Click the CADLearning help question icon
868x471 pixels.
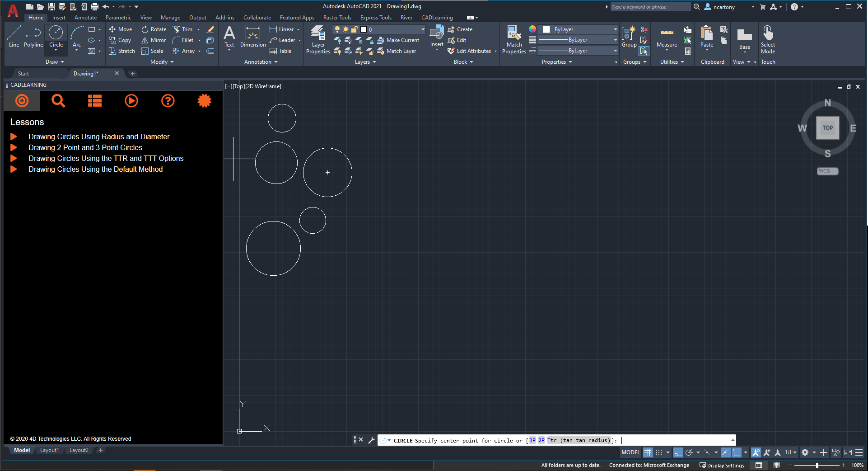coord(168,101)
